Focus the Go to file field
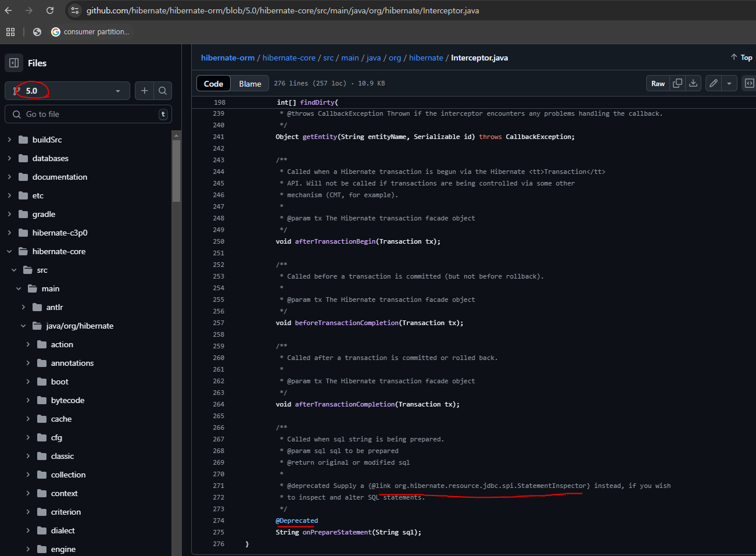 click(88, 114)
